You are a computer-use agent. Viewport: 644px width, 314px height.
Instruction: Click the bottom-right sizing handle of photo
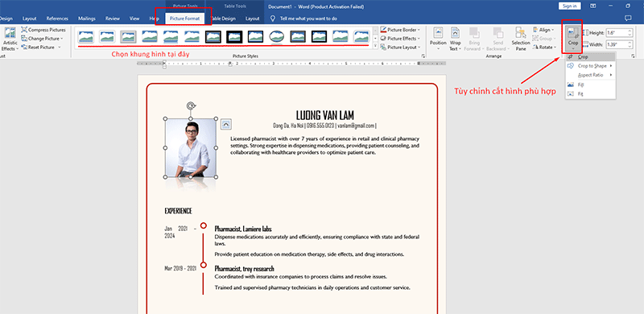[x=216, y=177]
